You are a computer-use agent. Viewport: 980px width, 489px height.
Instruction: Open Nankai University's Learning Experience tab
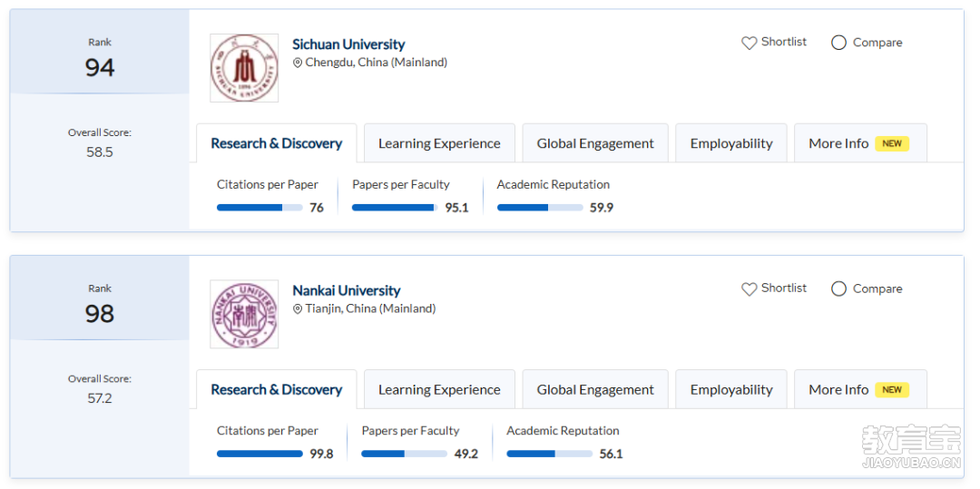[x=439, y=389]
